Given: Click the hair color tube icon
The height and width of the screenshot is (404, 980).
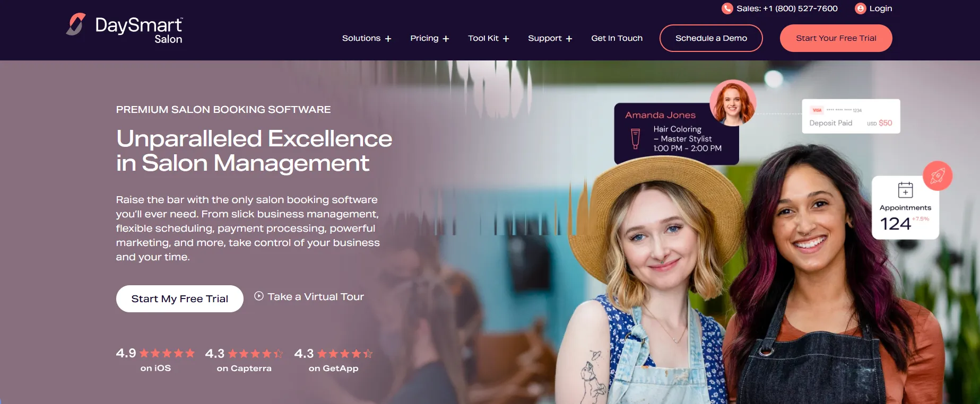Looking at the screenshot, I should [635, 139].
